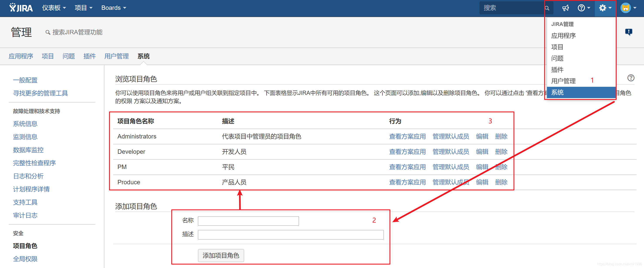Click the JIRA logo
Viewport: 644px width, 268px height.
[x=21, y=8]
